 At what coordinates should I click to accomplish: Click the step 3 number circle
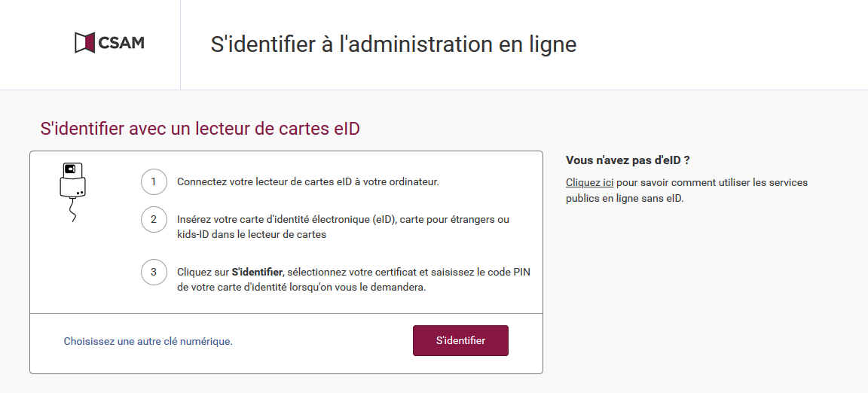(x=154, y=272)
